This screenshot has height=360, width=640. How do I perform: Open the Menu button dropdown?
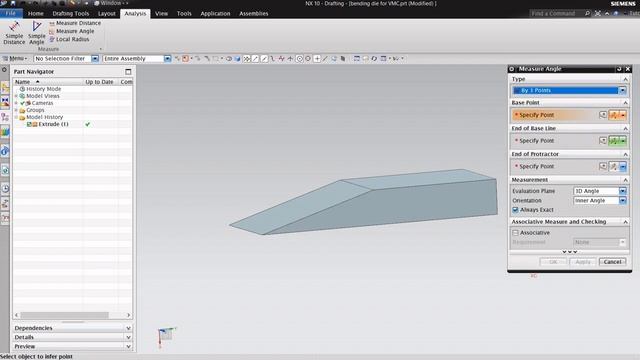(x=15, y=59)
